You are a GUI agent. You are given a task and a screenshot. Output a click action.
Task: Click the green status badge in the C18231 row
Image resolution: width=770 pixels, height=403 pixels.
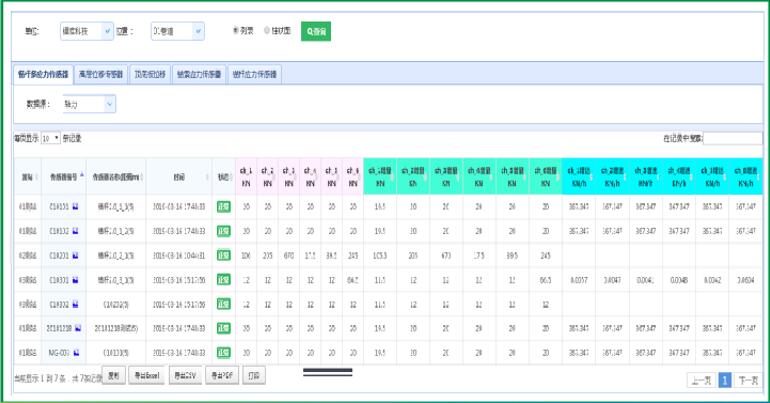[223, 256]
